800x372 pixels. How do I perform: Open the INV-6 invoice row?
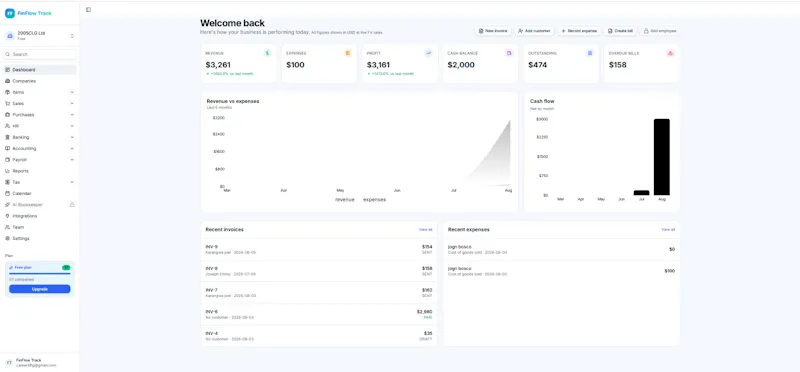pyautogui.click(x=319, y=314)
